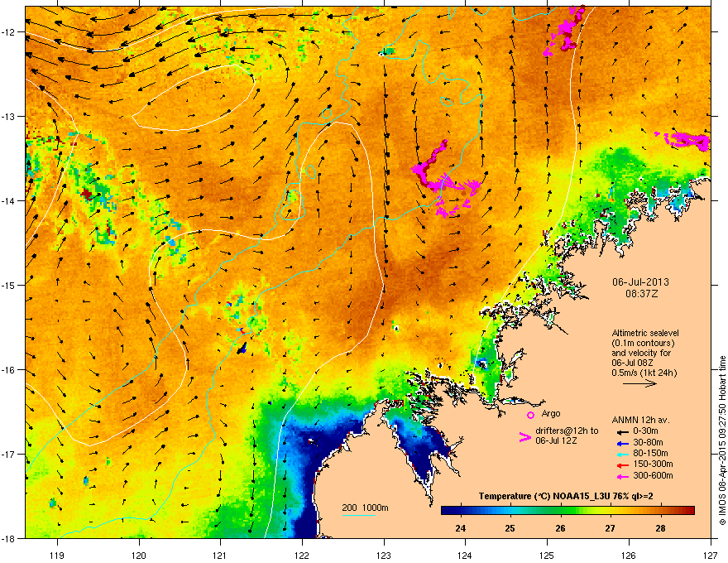Image resolution: width=728 pixels, height=563 pixels.
Task: Click the '(0.1m contours)' text
Action: [x=643, y=344]
